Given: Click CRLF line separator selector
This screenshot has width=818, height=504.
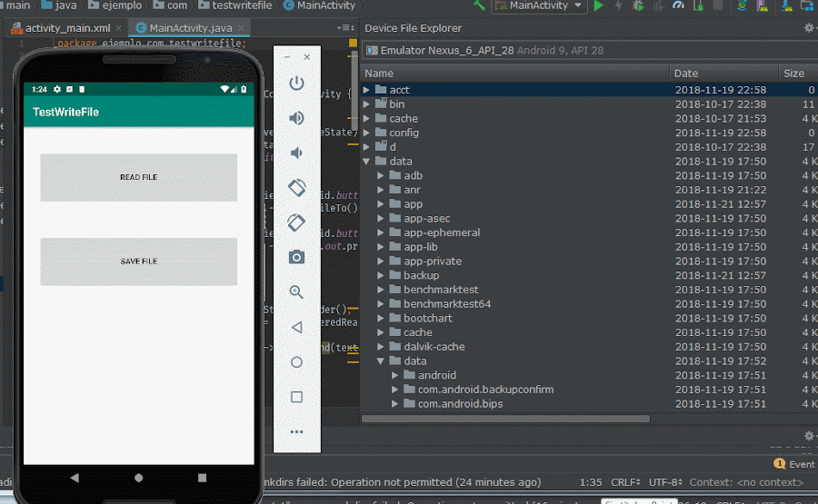Looking at the screenshot, I should pos(625,482).
